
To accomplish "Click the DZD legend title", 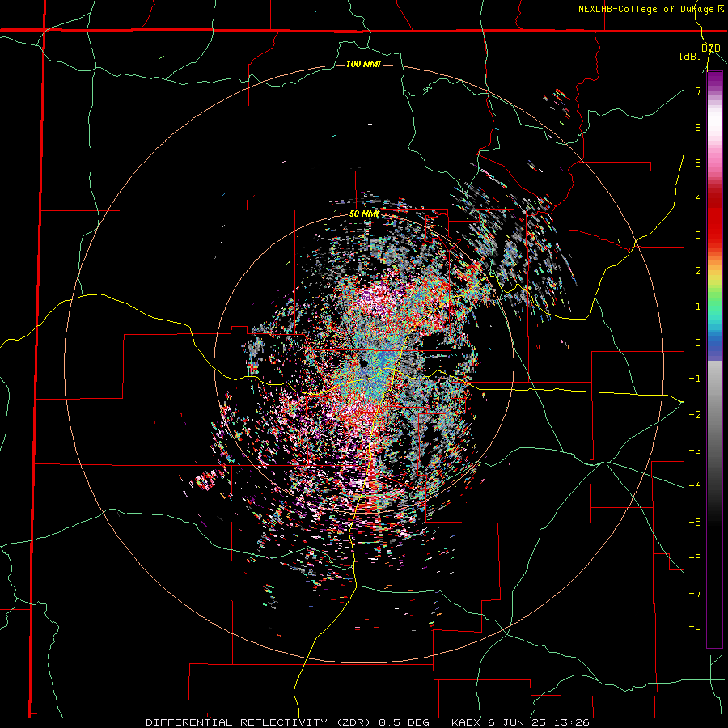I will pos(711,49).
